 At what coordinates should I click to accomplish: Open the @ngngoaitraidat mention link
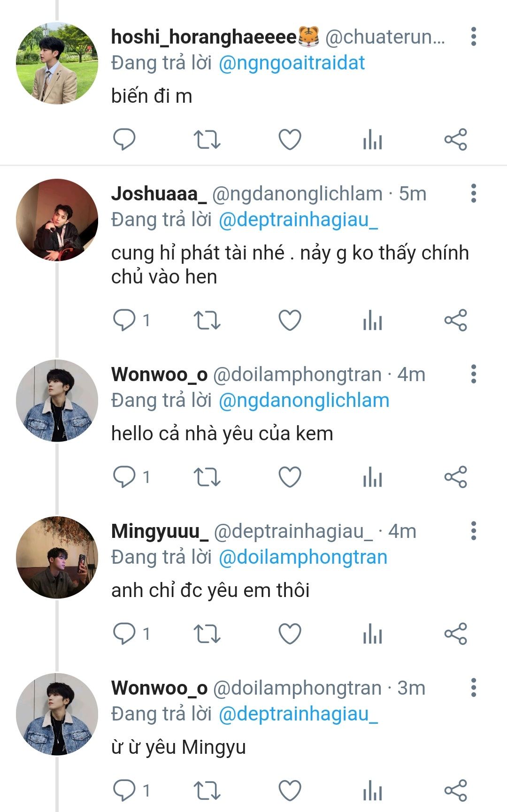pyautogui.click(x=292, y=63)
